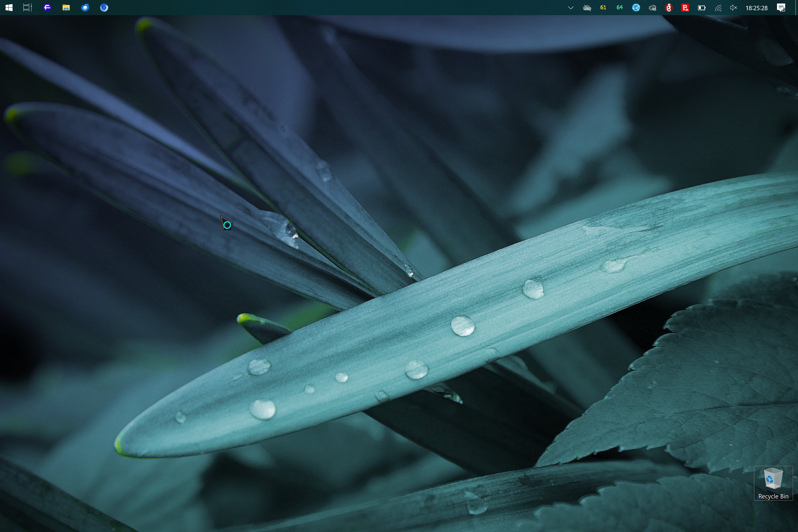Open the Chromium browser icon
The height and width of the screenshot is (532, 798).
104,8
